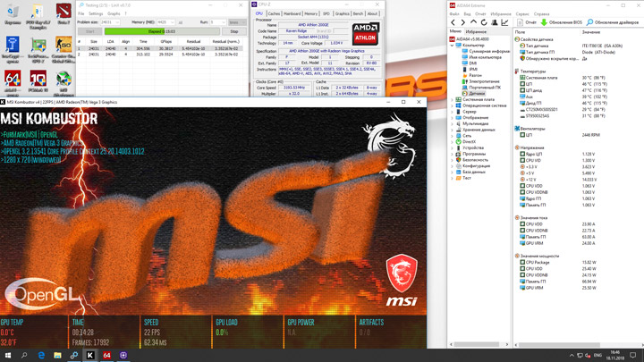Screen dimensions: 644x362
Task: Click the AIDA64 user profile toolbar icon
Action: coord(495,22)
